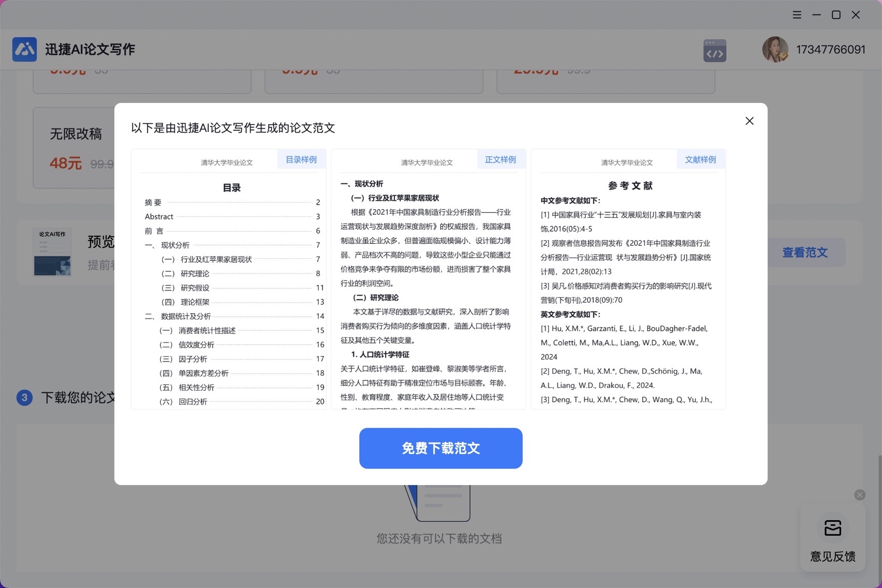Viewport: 882px width, 588px height.
Task: Click the 论文AI写作 preview thumbnail
Action: (52, 252)
